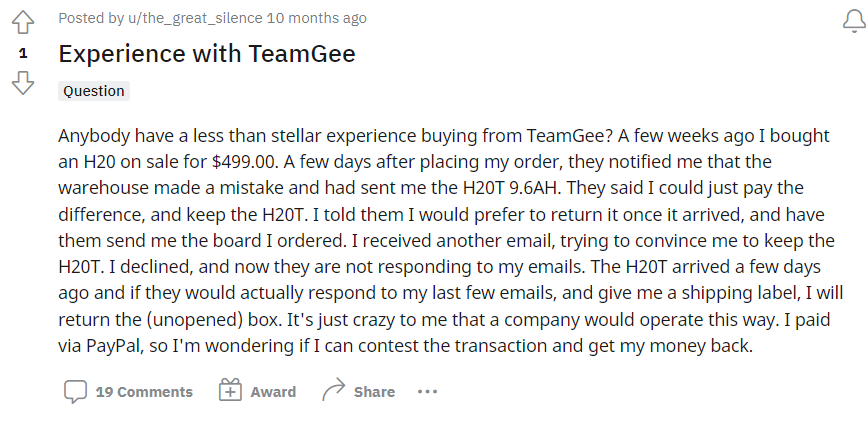868x421 pixels.
Task: Open u/the_great_silence user profile
Action: pos(195,18)
